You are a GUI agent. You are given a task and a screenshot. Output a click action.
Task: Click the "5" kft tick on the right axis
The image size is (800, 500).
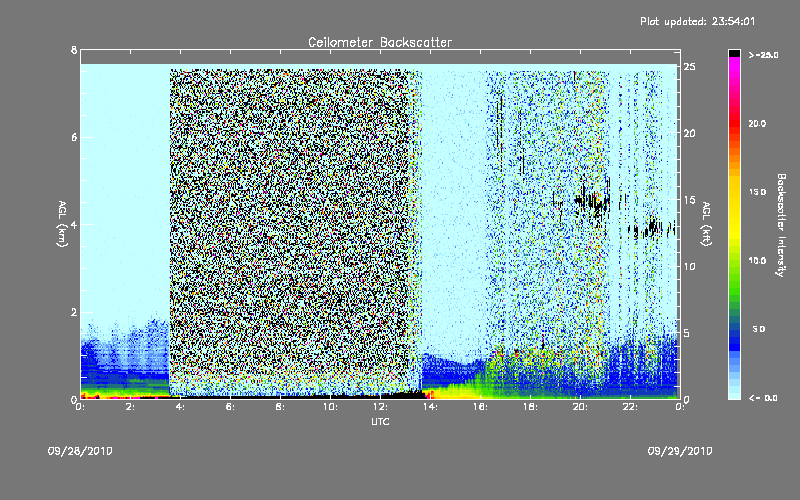687,333
